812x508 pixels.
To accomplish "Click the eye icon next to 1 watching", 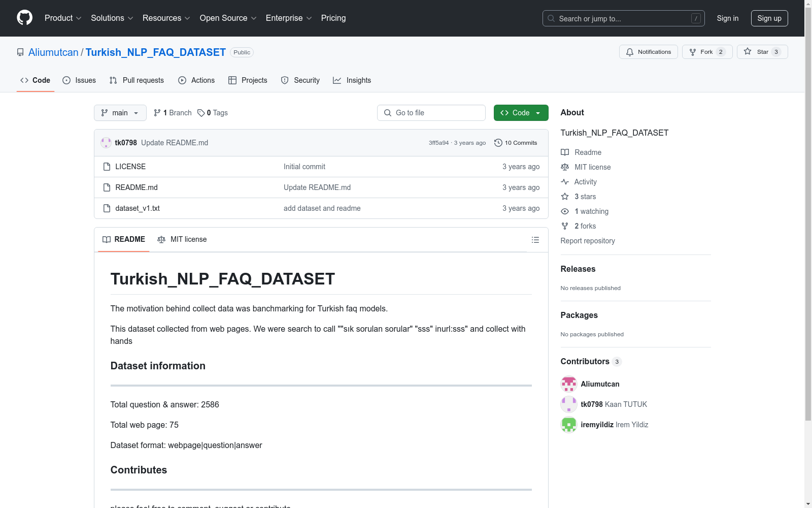I will pyautogui.click(x=565, y=211).
